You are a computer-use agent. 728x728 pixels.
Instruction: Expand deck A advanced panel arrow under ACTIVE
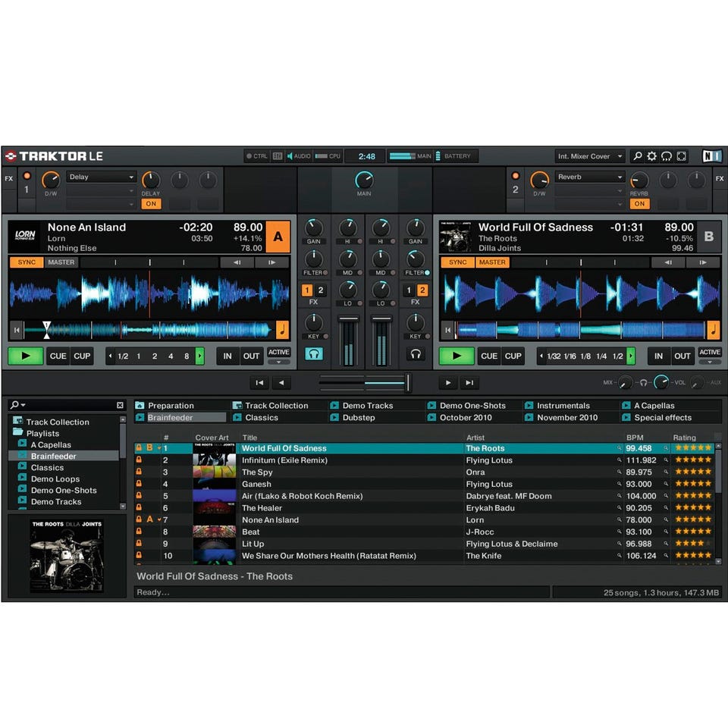(x=278, y=362)
